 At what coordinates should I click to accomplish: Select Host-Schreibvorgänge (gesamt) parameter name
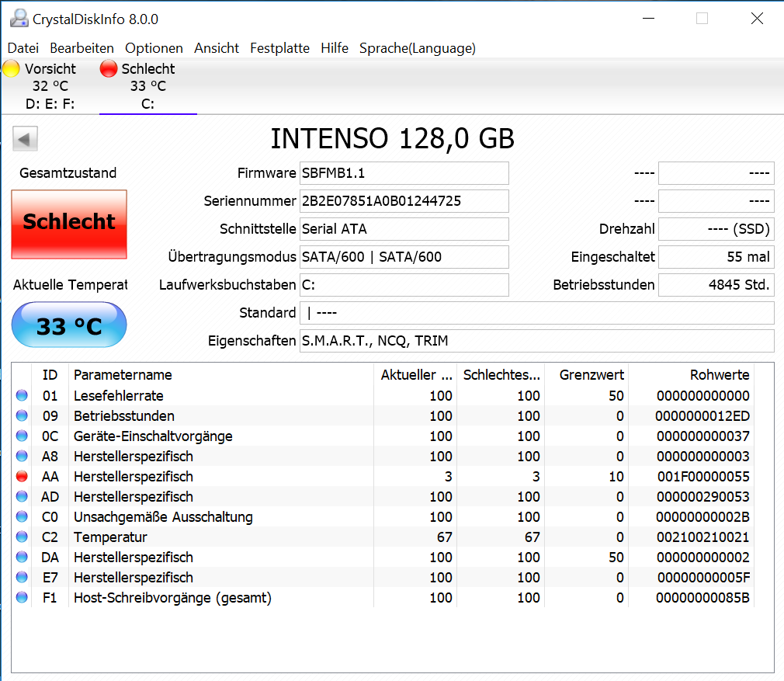(x=172, y=597)
